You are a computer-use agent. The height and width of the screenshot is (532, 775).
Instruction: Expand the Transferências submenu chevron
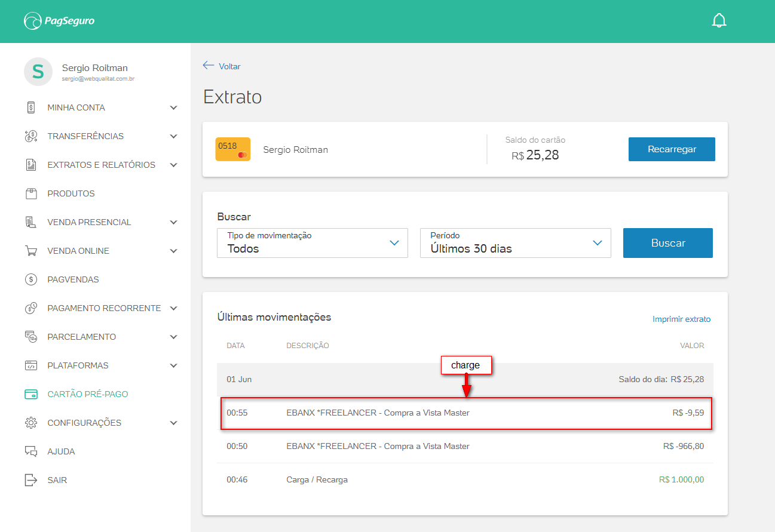point(173,137)
